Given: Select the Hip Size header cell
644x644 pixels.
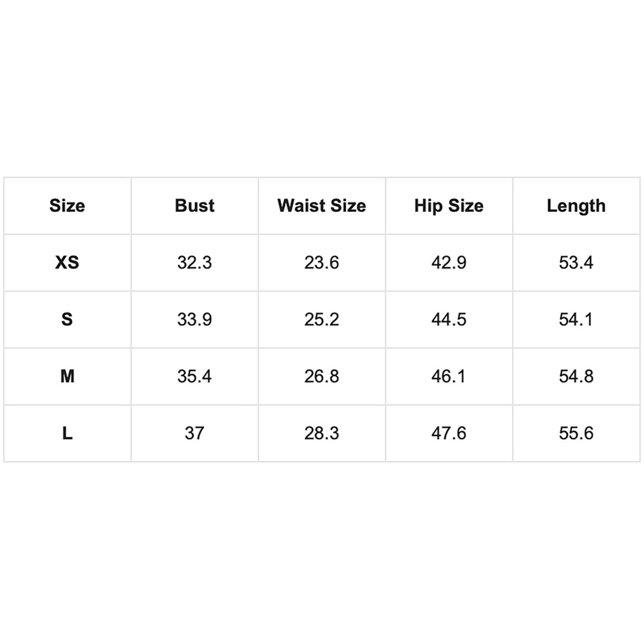Looking at the screenshot, I should tap(449, 206).
